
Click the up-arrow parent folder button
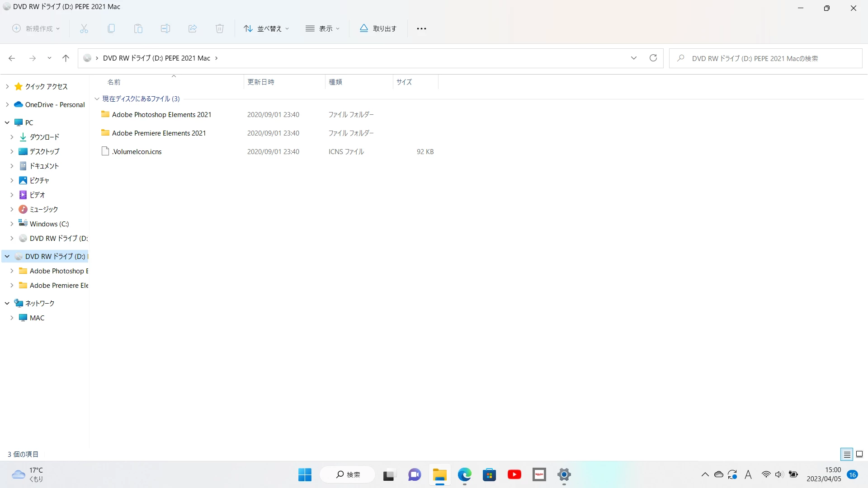[66, 58]
